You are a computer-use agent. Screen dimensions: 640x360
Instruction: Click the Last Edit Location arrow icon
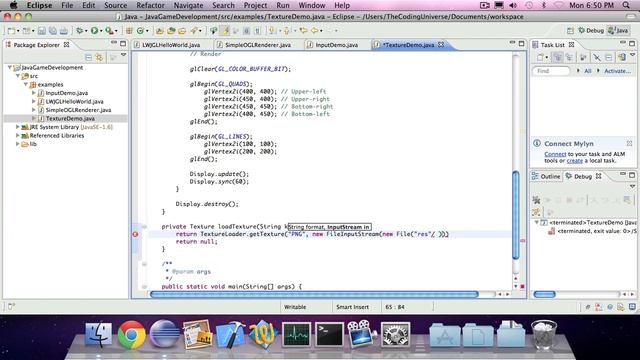(303, 31)
